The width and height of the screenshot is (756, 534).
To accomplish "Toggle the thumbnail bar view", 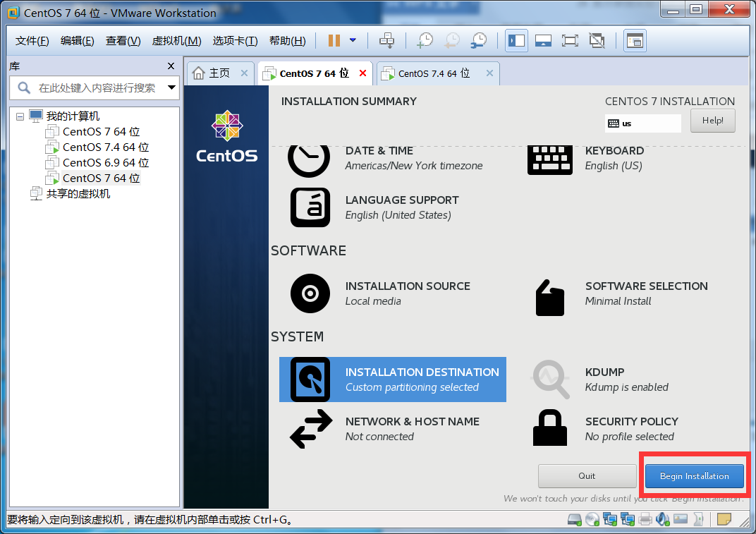I will coord(543,40).
